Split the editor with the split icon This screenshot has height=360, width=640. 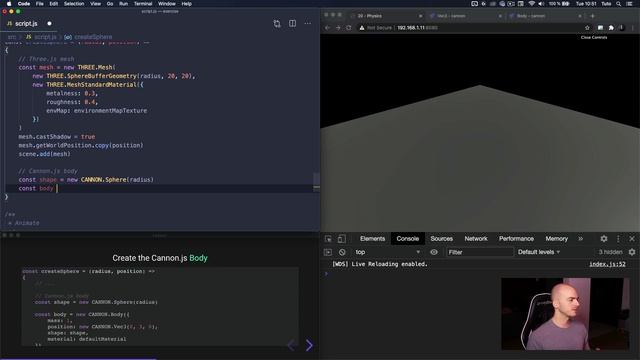292,24
